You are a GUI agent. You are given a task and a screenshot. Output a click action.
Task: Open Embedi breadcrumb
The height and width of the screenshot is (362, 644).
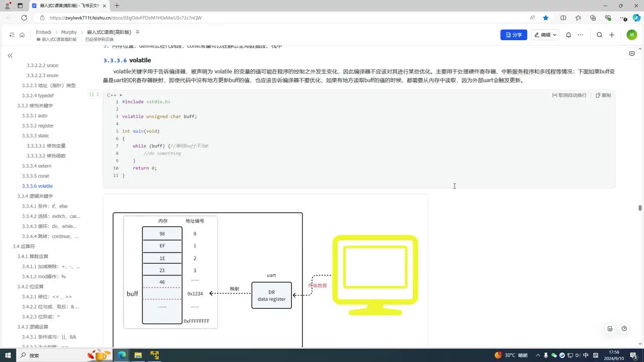click(44, 32)
